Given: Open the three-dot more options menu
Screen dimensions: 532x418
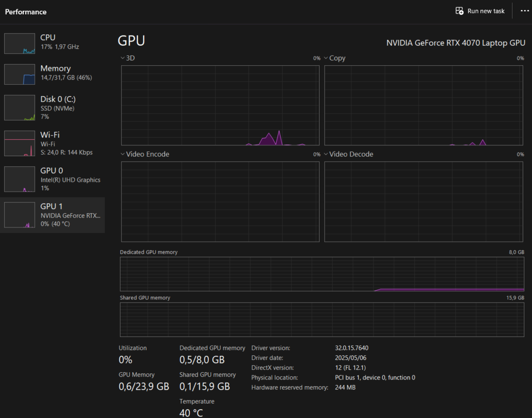Looking at the screenshot, I should click(524, 11).
